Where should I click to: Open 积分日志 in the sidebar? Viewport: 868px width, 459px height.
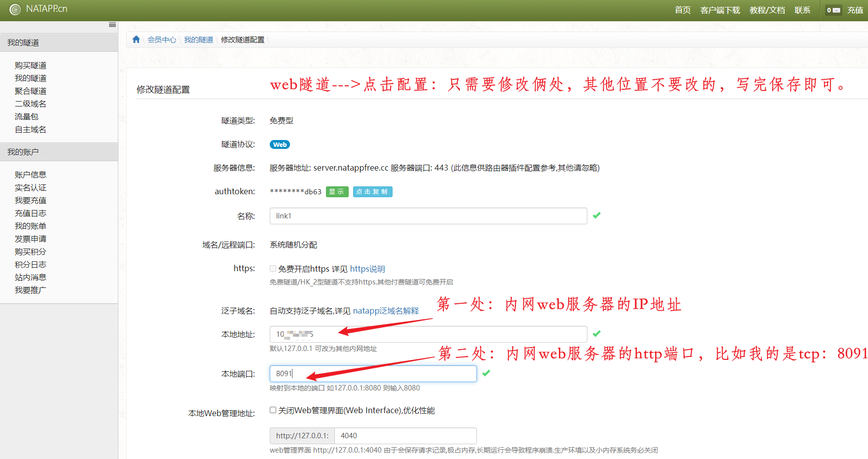[31, 264]
